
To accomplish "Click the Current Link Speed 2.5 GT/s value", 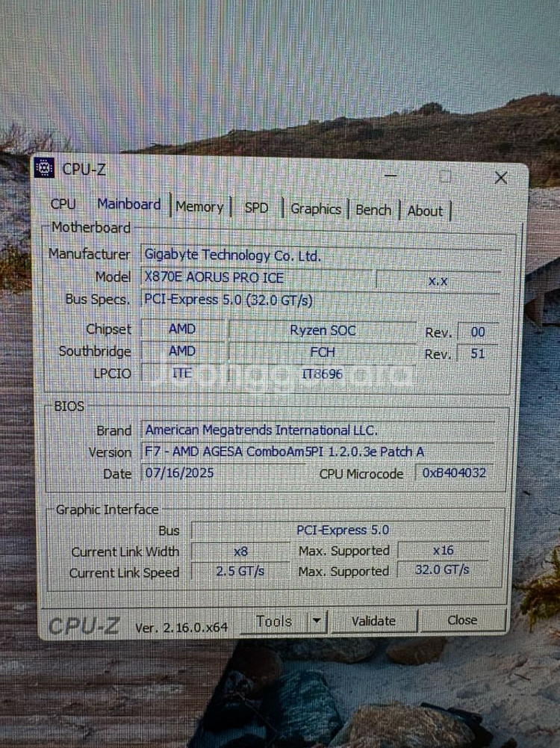I will click(240, 572).
